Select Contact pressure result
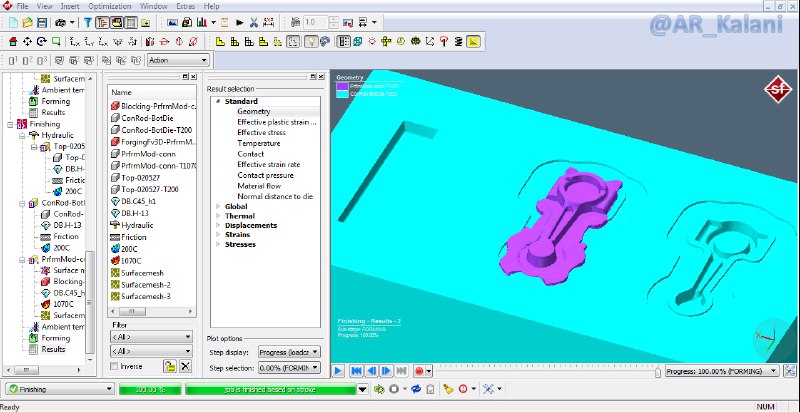Screen dimensions: 800x412 tap(265, 175)
